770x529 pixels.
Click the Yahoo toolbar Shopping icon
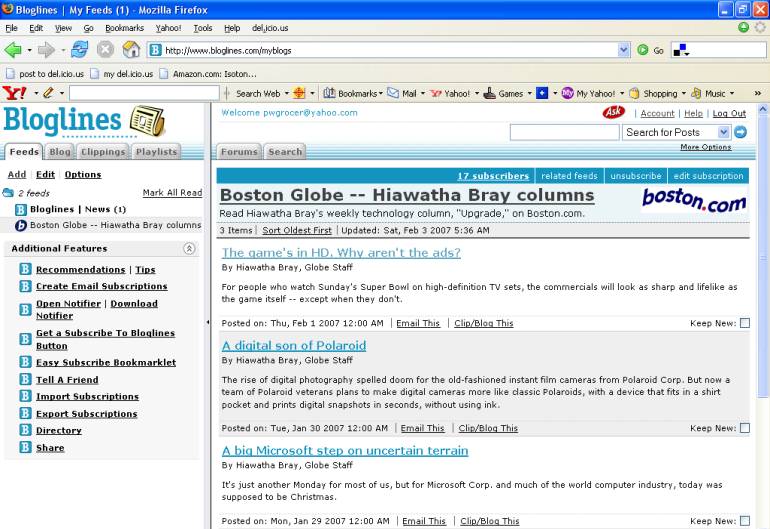(634, 93)
